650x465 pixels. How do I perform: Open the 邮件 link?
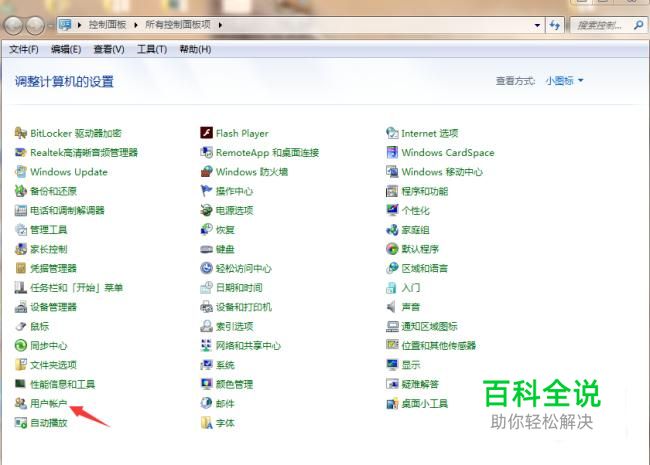click(x=225, y=403)
